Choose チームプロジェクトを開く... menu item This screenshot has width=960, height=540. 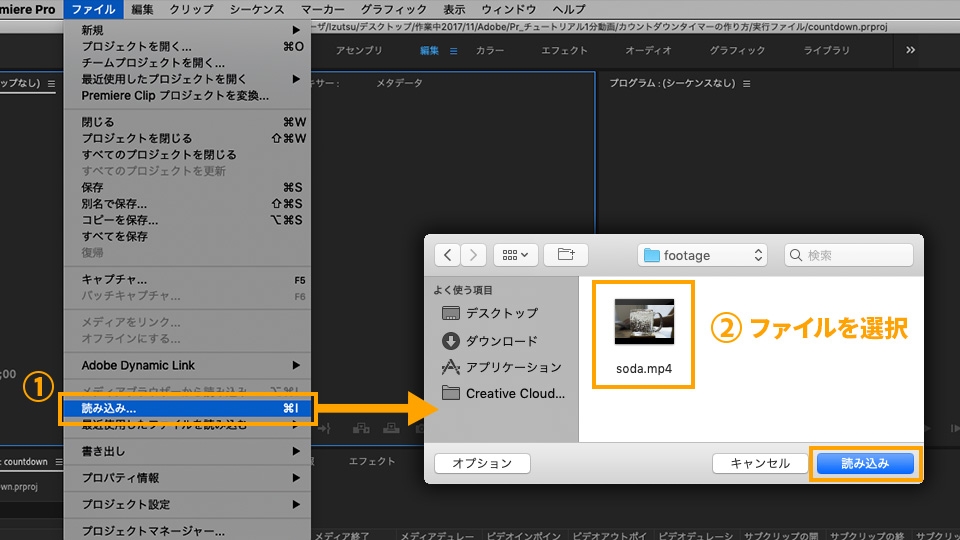coord(187,62)
